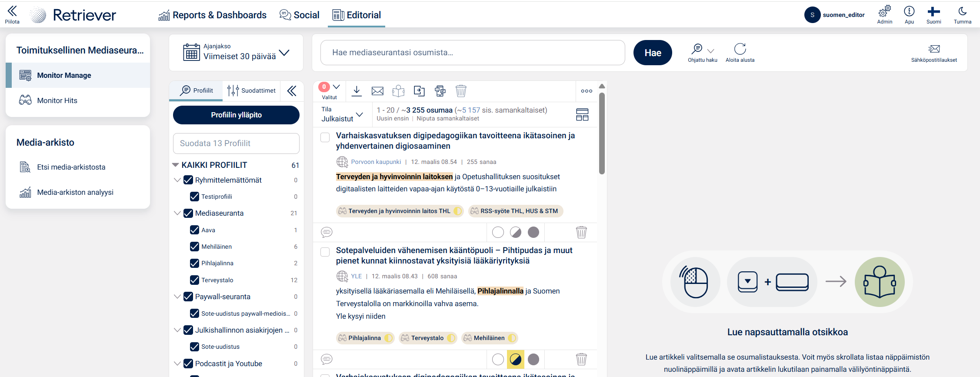Toggle Tumma dark mode
This screenshot has width=980, height=377.
pyautogui.click(x=962, y=14)
